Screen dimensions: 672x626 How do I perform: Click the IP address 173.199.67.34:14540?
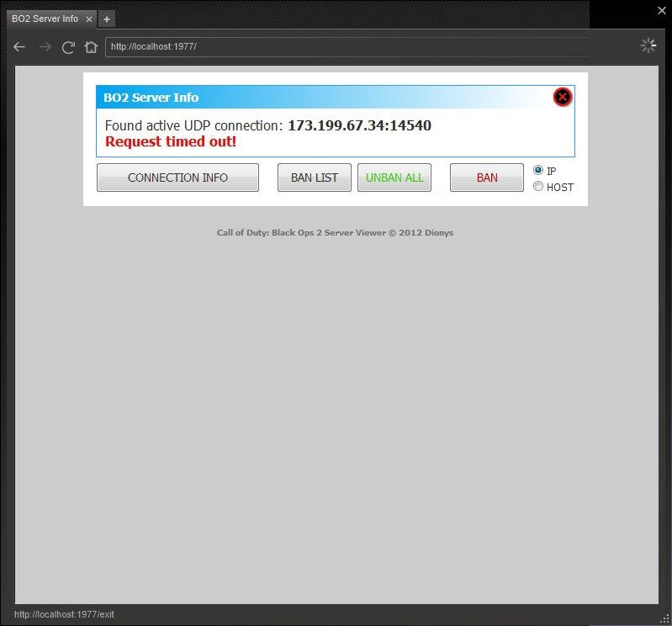pyautogui.click(x=360, y=125)
